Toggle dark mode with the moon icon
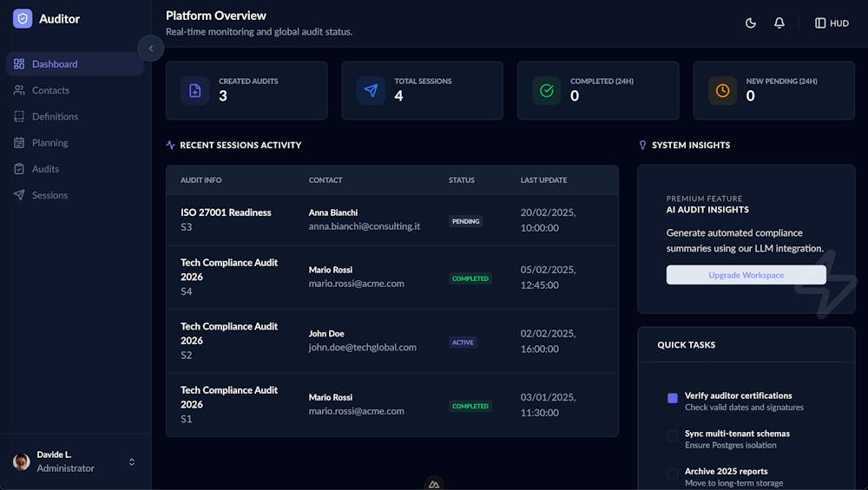Viewport: 868px width, 490px height. 751,23
